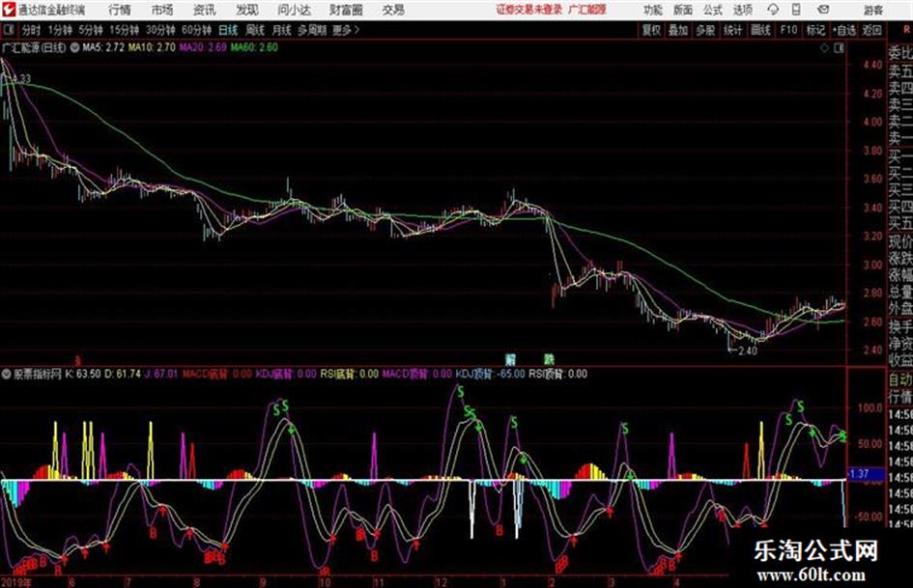Open the 问小达 menu
The image size is (913, 588).
(x=294, y=10)
